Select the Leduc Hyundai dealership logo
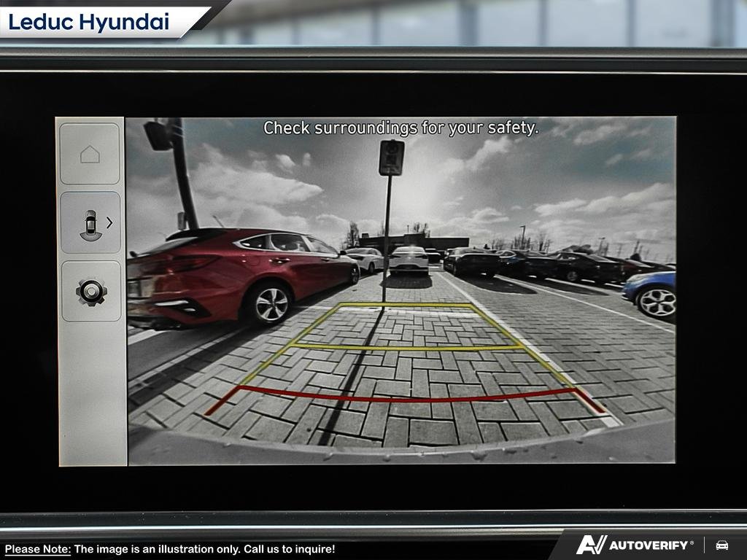 point(89,23)
